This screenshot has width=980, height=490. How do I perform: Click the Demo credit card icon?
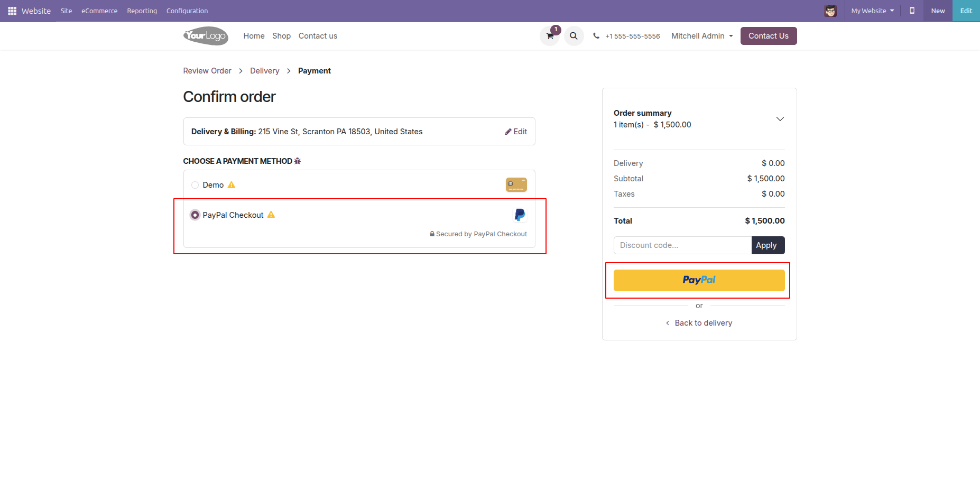click(x=516, y=185)
